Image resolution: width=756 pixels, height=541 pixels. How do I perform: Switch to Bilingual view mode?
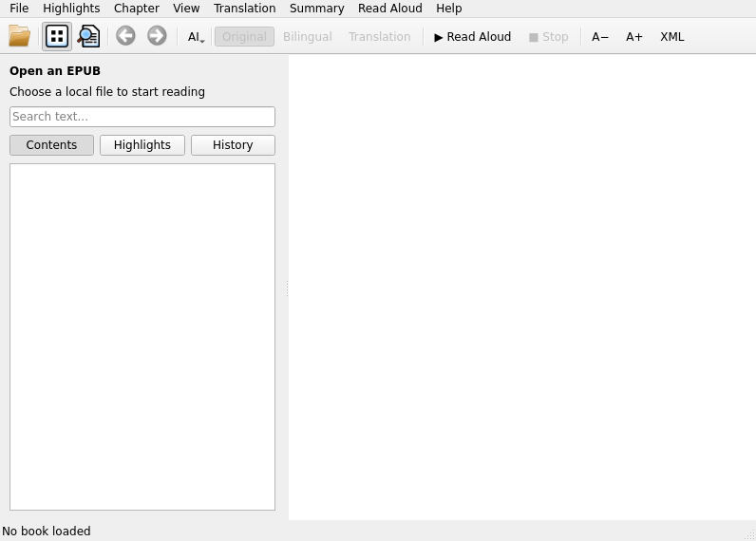click(307, 37)
